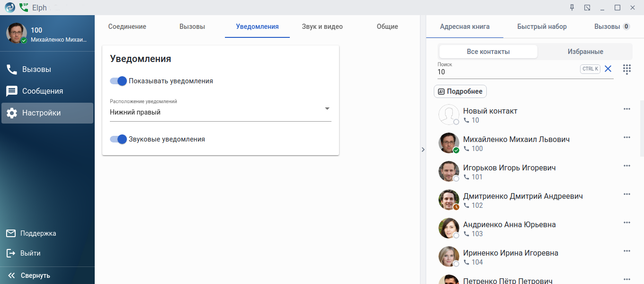Open options menu for Игорьков Игорь Игоревич
The width and height of the screenshot is (644, 284).
coord(627,166)
